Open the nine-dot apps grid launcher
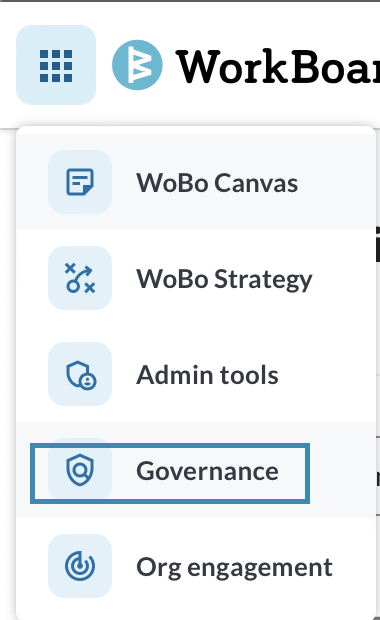The height and width of the screenshot is (620, 380). click(x=56, y=65)
